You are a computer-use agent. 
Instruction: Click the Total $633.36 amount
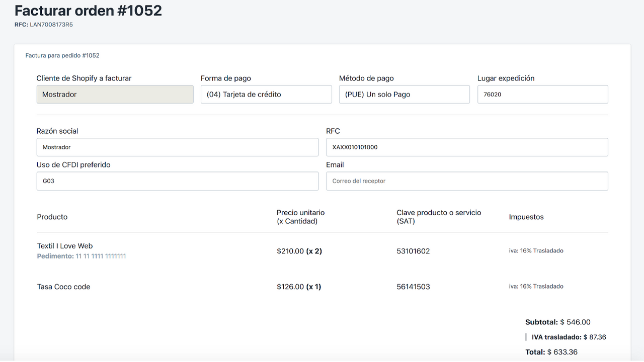pos(551,352)
